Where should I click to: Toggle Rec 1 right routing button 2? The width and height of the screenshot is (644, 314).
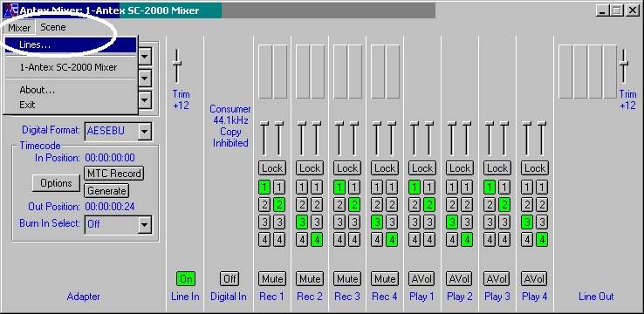(279, 204)
